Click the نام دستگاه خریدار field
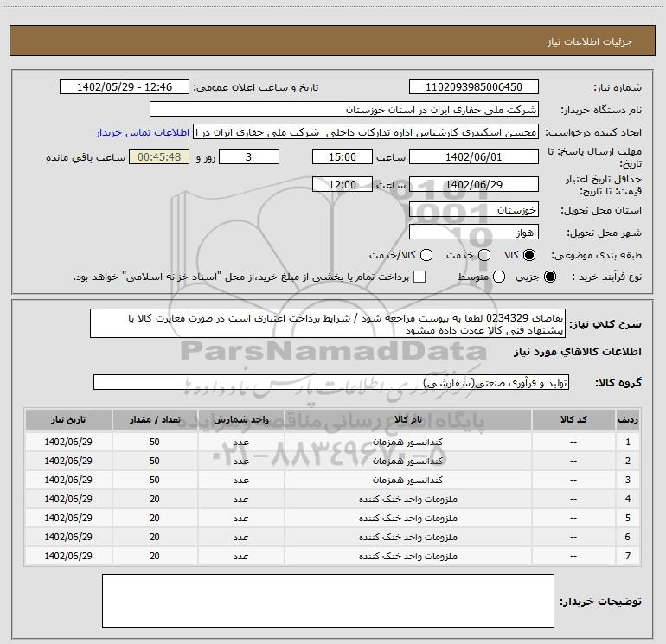Viewport: 666px width, 644px height. click(343, 110)
